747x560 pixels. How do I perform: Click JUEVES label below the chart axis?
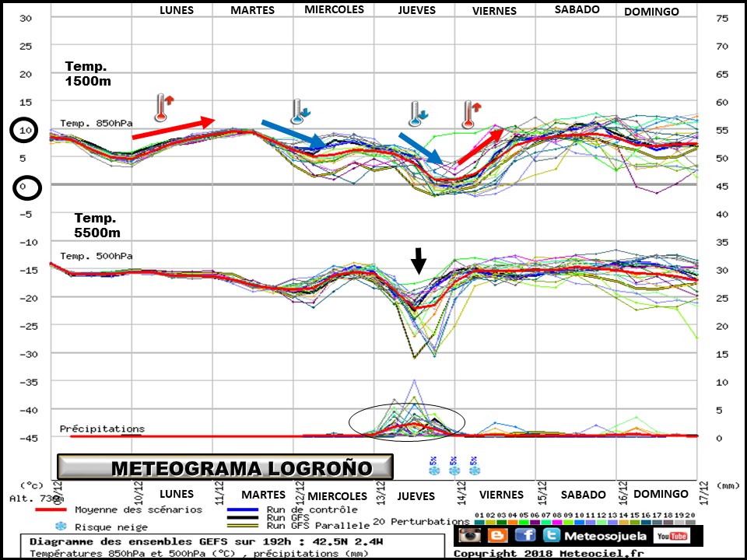[x=416, y=496]
